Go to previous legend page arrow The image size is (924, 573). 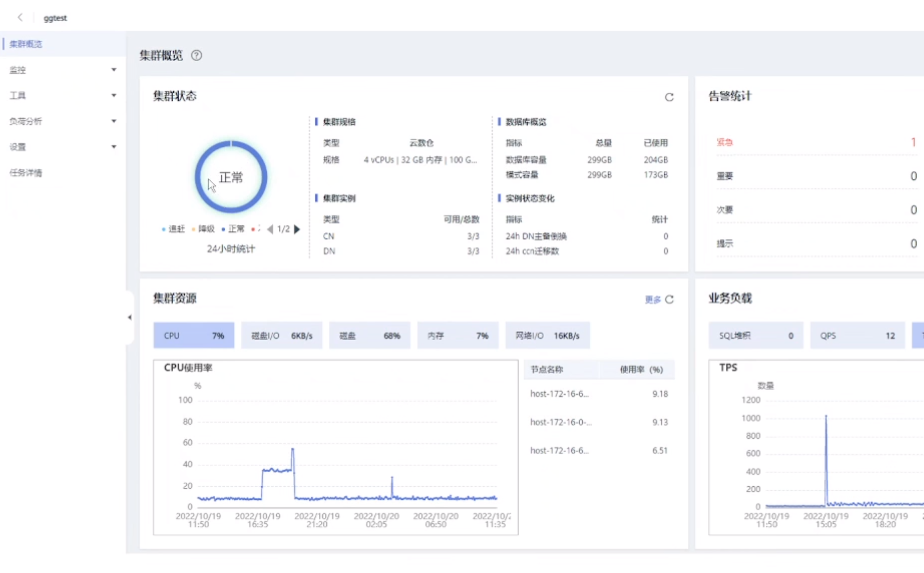click(x=270, y=229)
